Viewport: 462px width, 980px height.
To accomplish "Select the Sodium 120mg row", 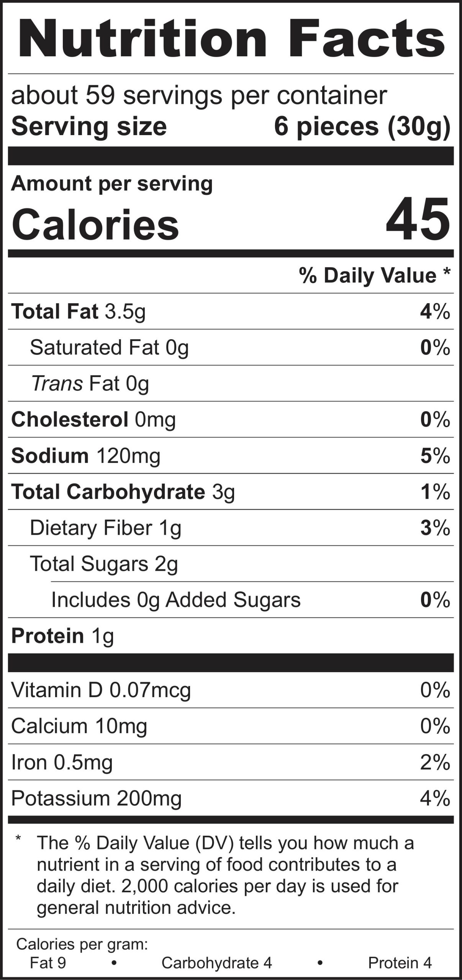I will [86, 456].
